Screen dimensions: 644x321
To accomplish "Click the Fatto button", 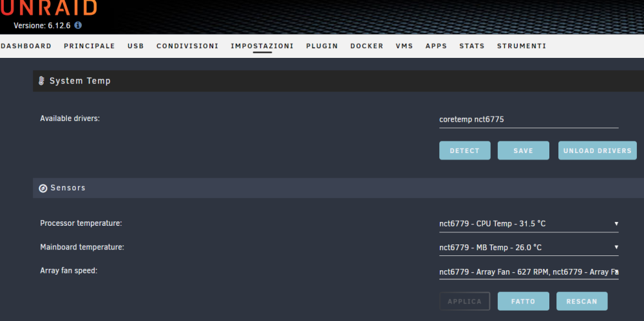I will 523,301.
